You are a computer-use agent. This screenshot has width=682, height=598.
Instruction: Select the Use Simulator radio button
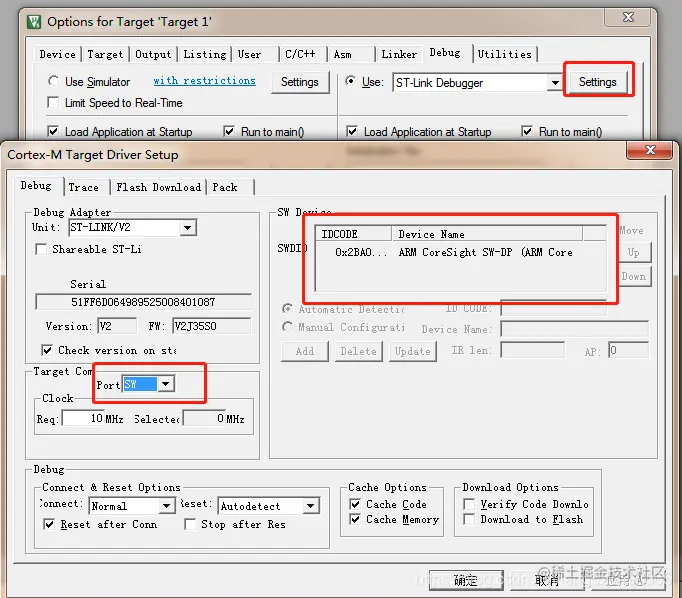pyautogui.click(x=53, y=81)
